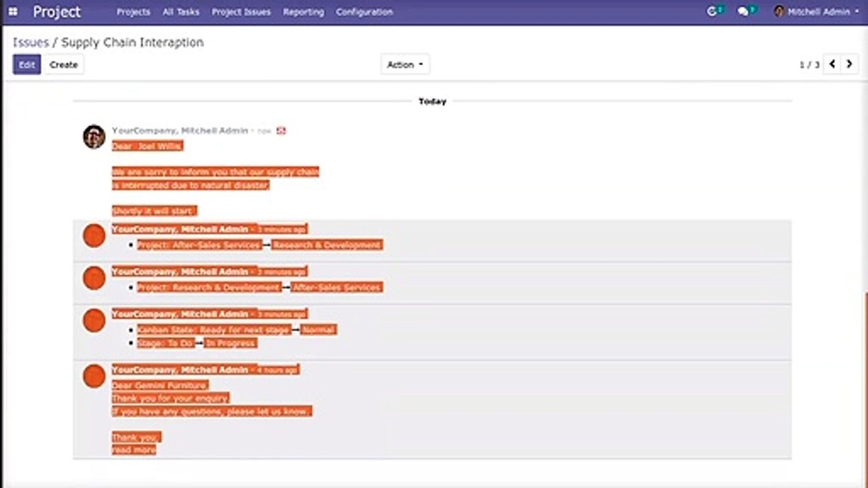
Task: Click 'is interrupted due to natural disaster' line
Action: click(191, 185)
